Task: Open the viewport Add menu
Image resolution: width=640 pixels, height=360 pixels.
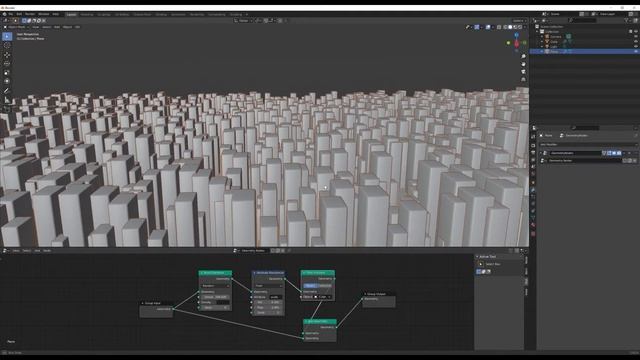Action: (x=57, y=27)
